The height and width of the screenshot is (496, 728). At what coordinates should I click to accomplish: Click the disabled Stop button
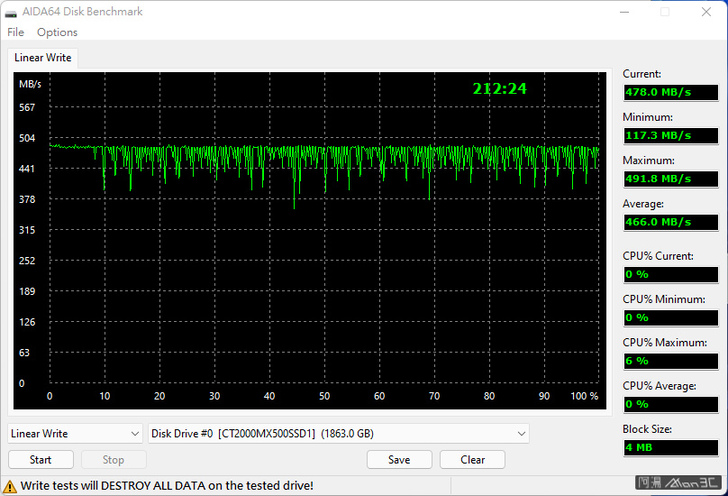point(114,460)
